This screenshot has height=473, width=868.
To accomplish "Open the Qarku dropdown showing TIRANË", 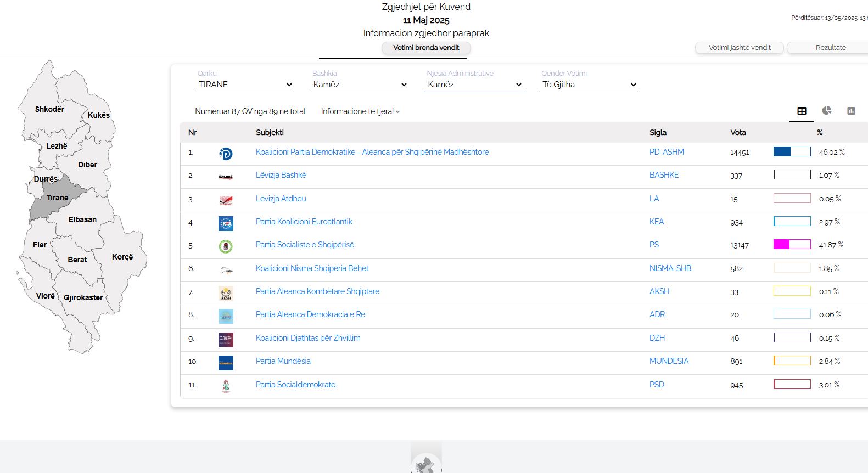I will [x=245, y=85].
